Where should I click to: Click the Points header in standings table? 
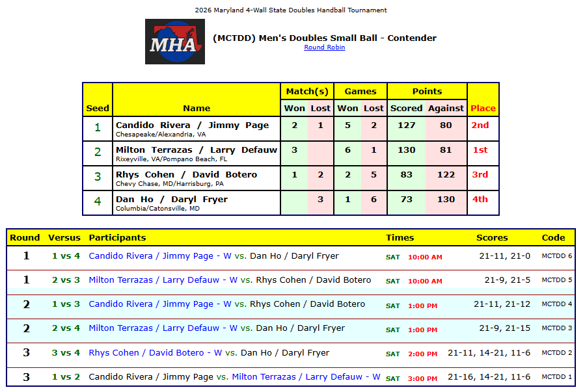point(427,92)
